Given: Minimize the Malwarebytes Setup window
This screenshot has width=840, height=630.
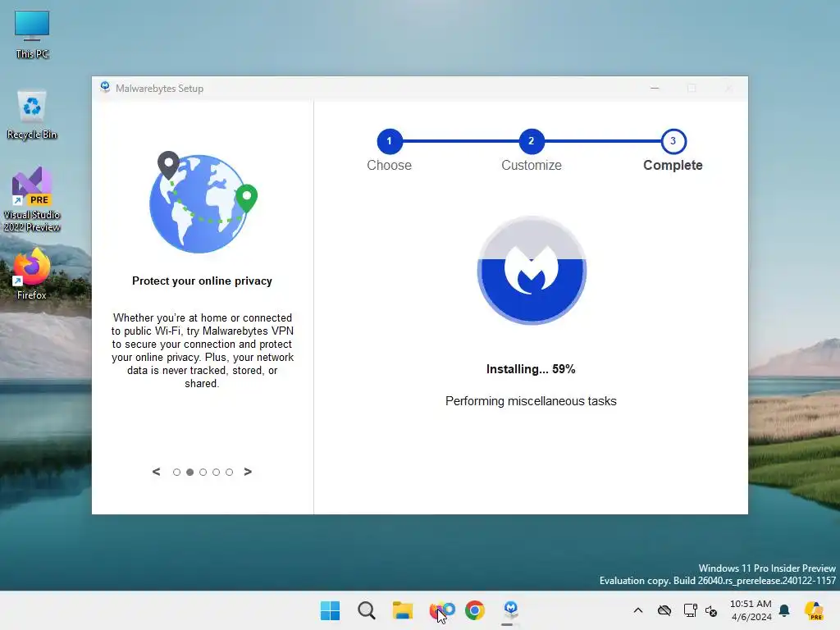Looking at the screenshot, I should click(655, 88).
